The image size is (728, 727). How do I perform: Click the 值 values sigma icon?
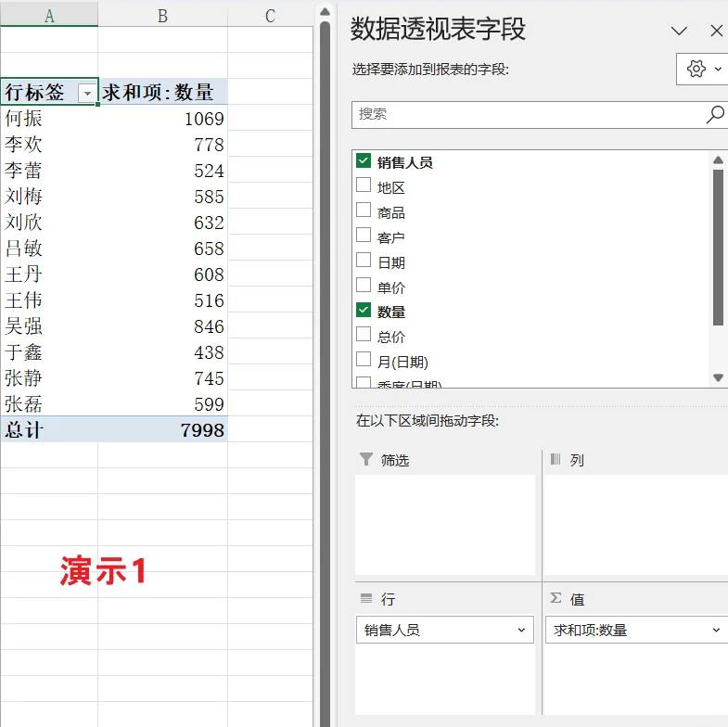556,598
